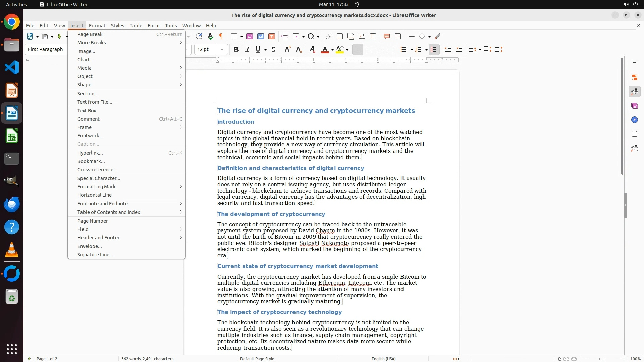Click the Insert Hyperlink chain icon
The image size is (644, 362).
[329, 36]
